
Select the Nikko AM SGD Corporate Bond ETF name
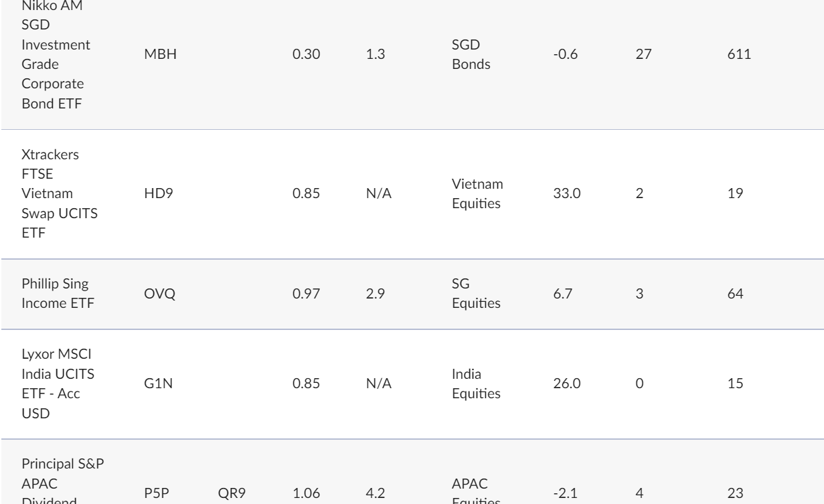point(56,55)
